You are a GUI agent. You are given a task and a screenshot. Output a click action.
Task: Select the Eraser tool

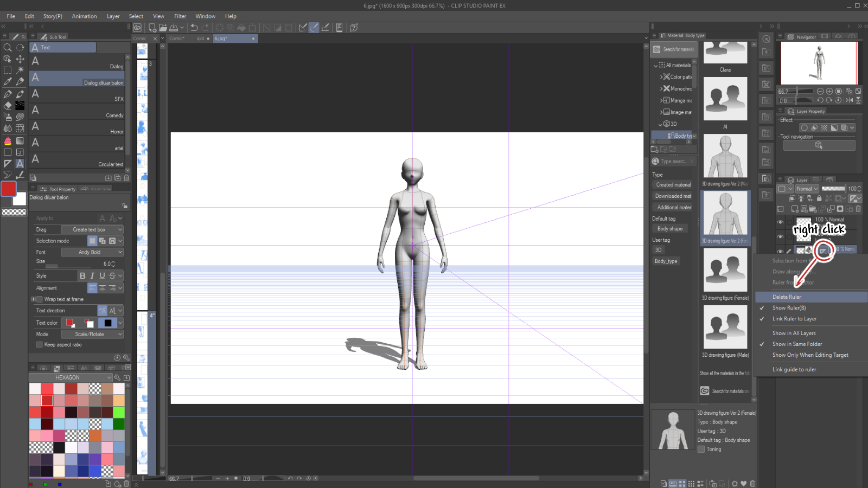tap(8, 105)
